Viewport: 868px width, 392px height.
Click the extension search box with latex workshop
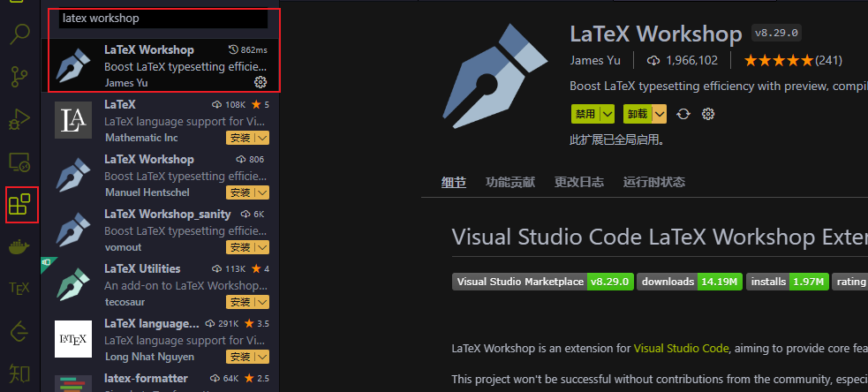(x=162, y=18)
